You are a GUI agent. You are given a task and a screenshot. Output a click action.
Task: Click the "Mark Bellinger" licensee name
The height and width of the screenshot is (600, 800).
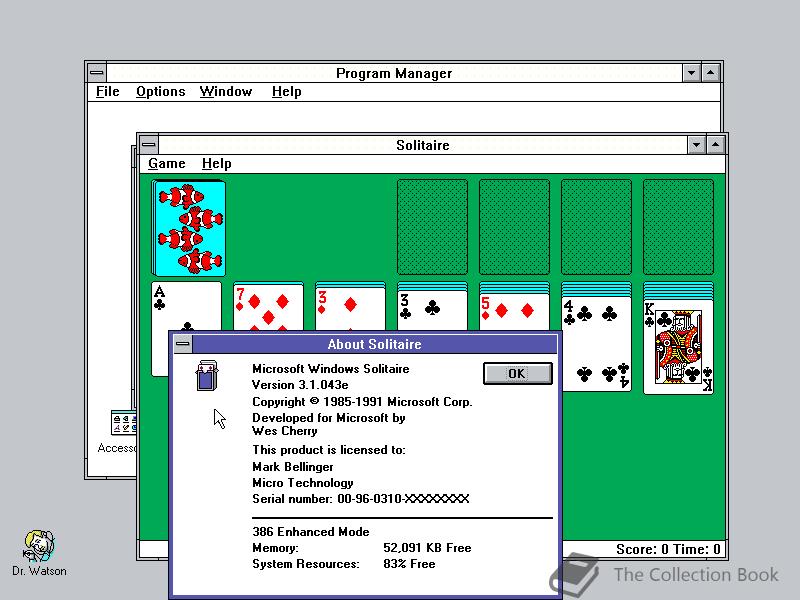(292, 467)
